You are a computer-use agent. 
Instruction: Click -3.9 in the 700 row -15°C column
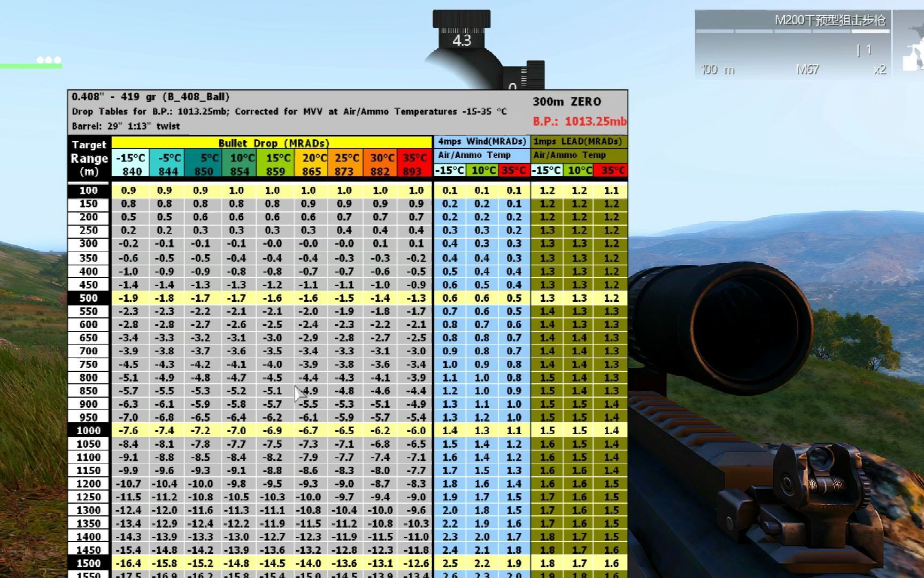[128, 351]
